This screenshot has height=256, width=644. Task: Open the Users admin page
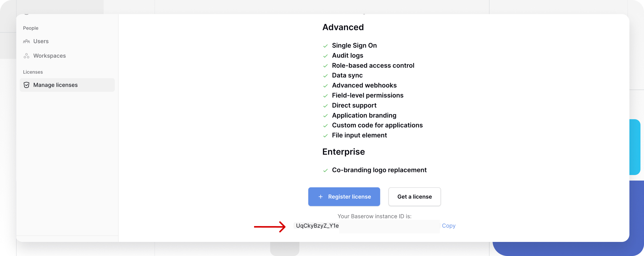[x=41, y=41]
